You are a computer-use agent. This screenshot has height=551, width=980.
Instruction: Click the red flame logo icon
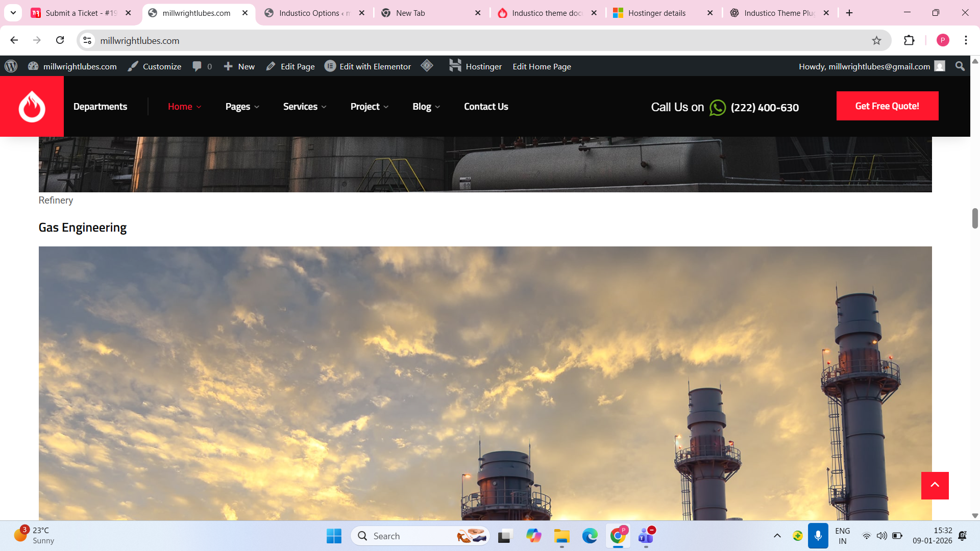tap(32, 107)
